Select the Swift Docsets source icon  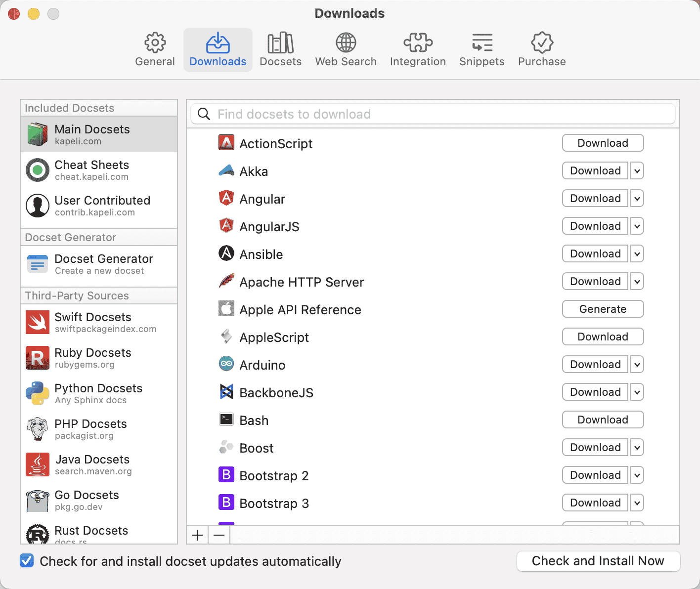[x=37, y=322]
